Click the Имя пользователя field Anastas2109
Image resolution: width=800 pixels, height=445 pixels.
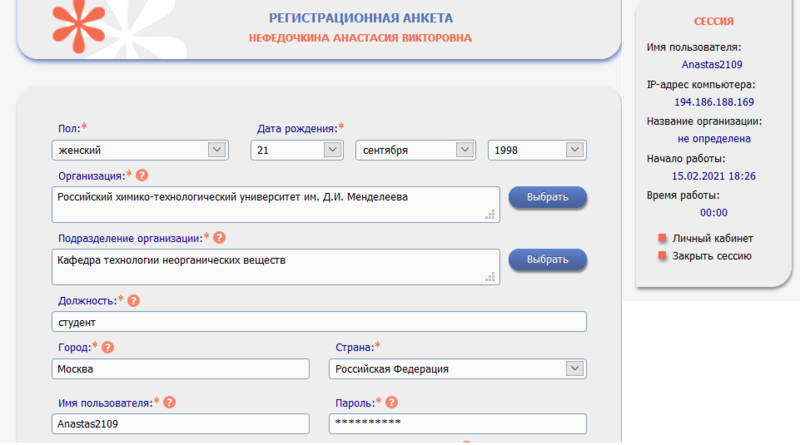click(180, 424)
